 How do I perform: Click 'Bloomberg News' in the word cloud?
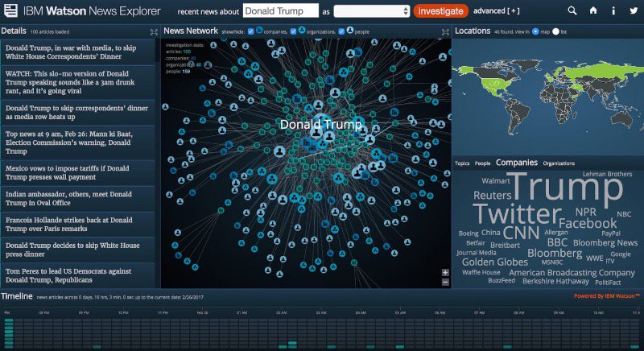tap(605, 243)
